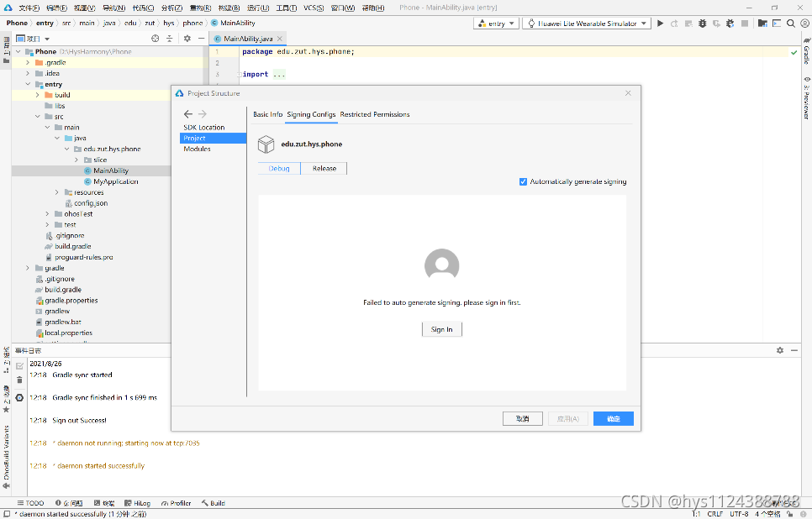Select the Debug signing tab

pos(279,169)
